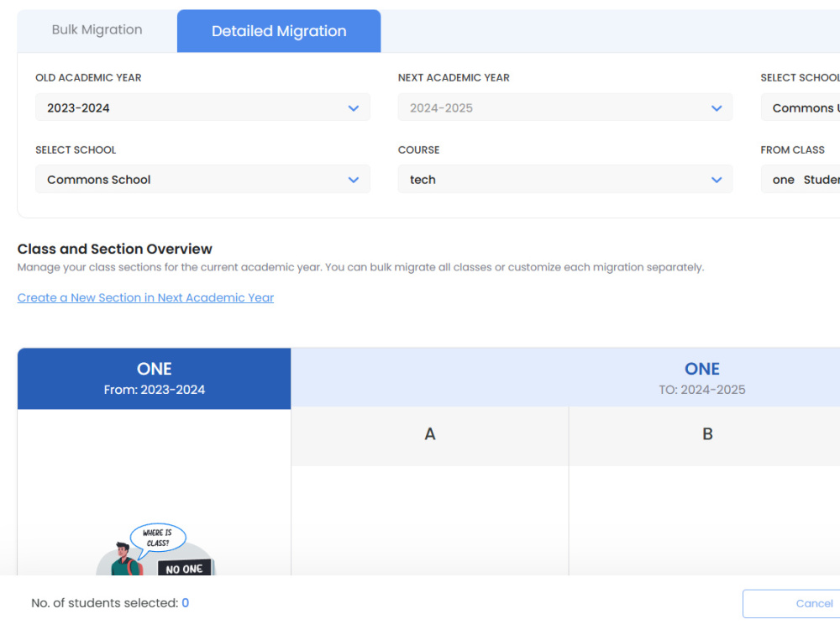
Task: Select the ONE From: 2023-2024 header
Action: 155,378
